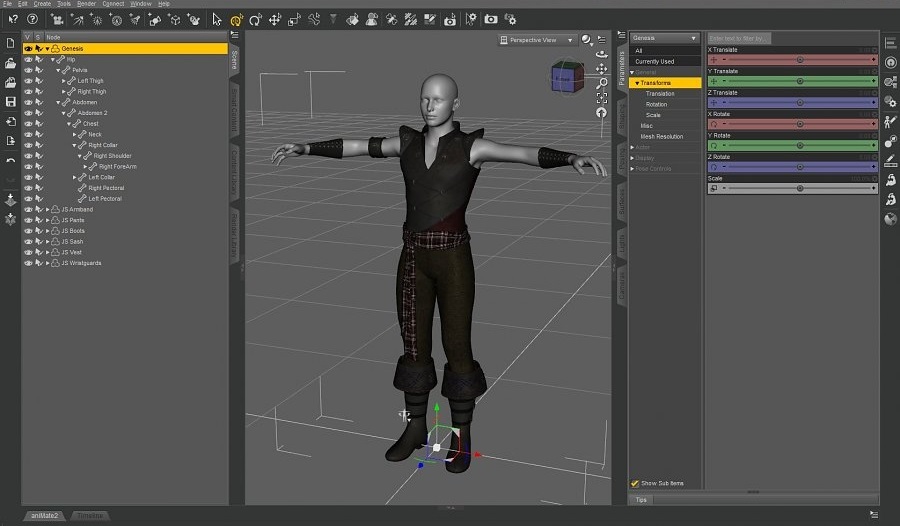Click the Open file icon in the left sidebar
The width and height of the screenshot is (900, 526).
(10, 63)
